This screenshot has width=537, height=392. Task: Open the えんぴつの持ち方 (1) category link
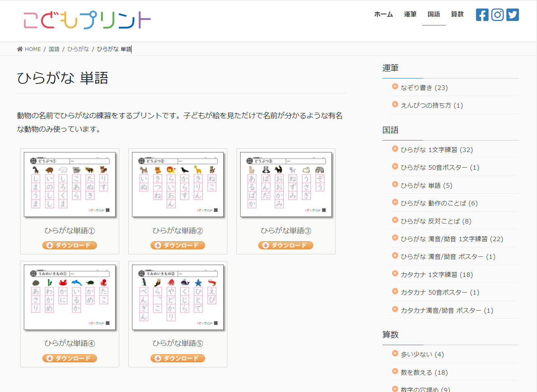pyautogui.click(x=432, y=106)
